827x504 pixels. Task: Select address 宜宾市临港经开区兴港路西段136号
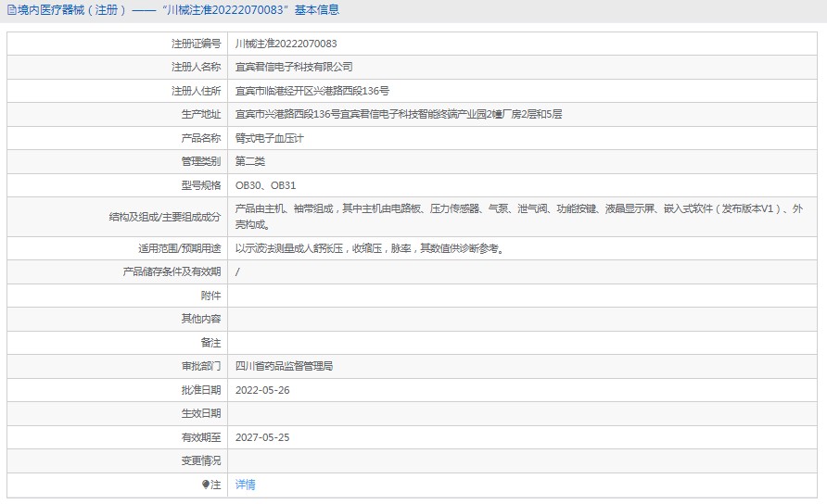[312, 91]
